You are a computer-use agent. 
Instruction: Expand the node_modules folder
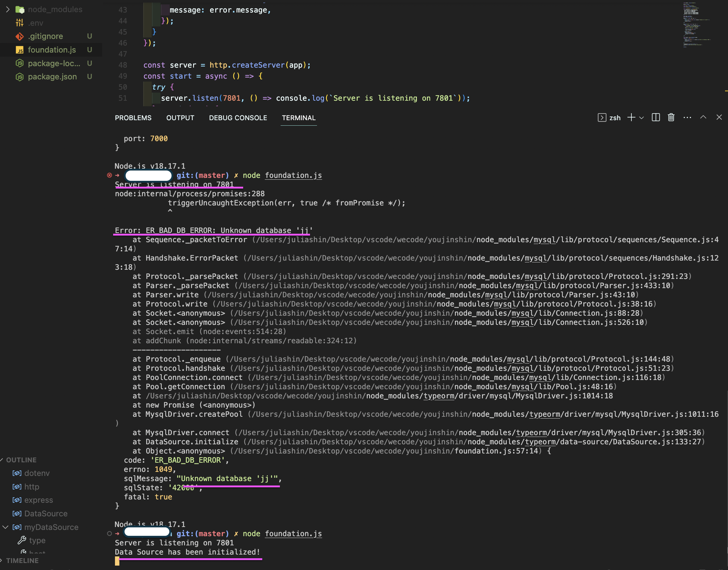coord(8,9)
